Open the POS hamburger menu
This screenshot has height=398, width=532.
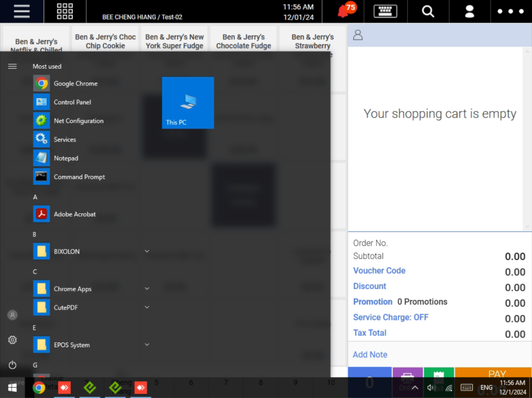[x=21, y=11]
